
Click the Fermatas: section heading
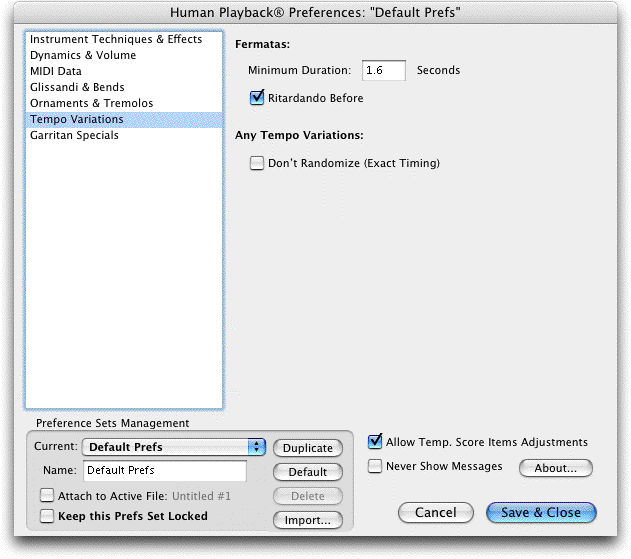pos(262,44)
